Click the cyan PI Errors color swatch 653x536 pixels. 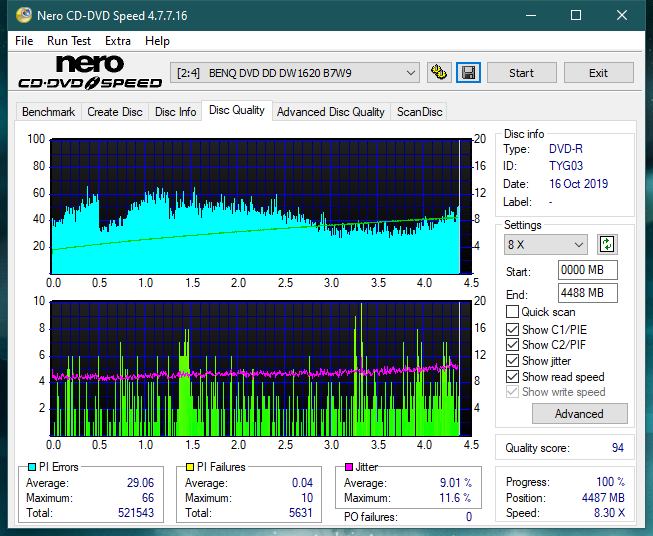coord(32,467)
